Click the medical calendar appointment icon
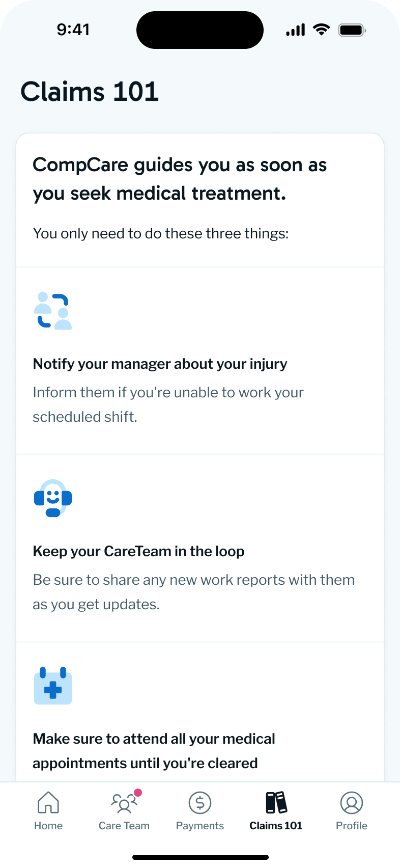Screen dimensions: 400x868 click(x=53, y=686)
